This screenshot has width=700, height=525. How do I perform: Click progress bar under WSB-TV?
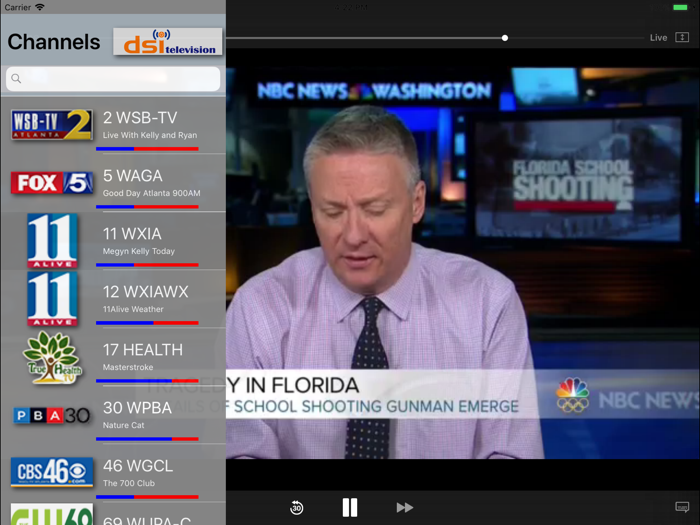tap(147, 149)
